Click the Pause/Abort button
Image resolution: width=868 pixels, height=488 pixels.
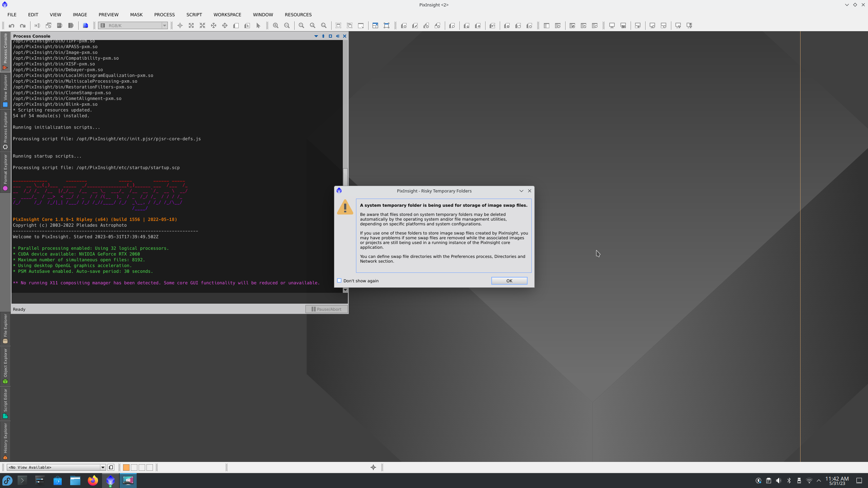(326, 309)
